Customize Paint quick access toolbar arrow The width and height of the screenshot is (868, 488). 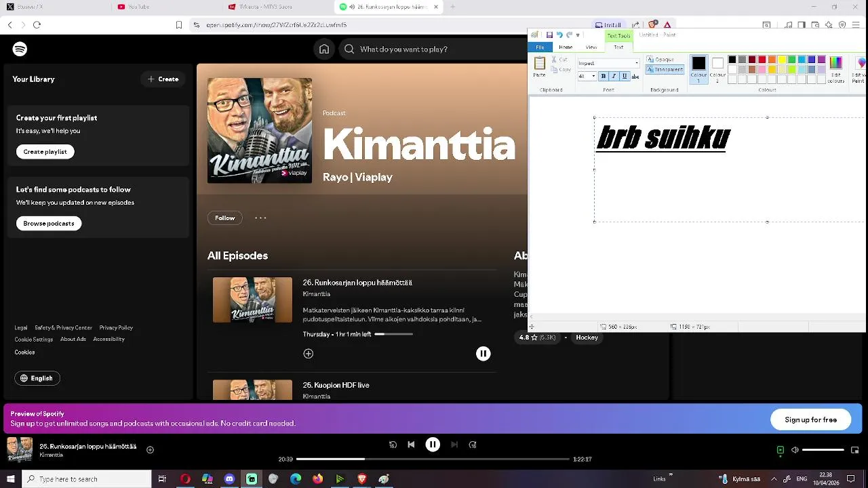coord(579,35)
